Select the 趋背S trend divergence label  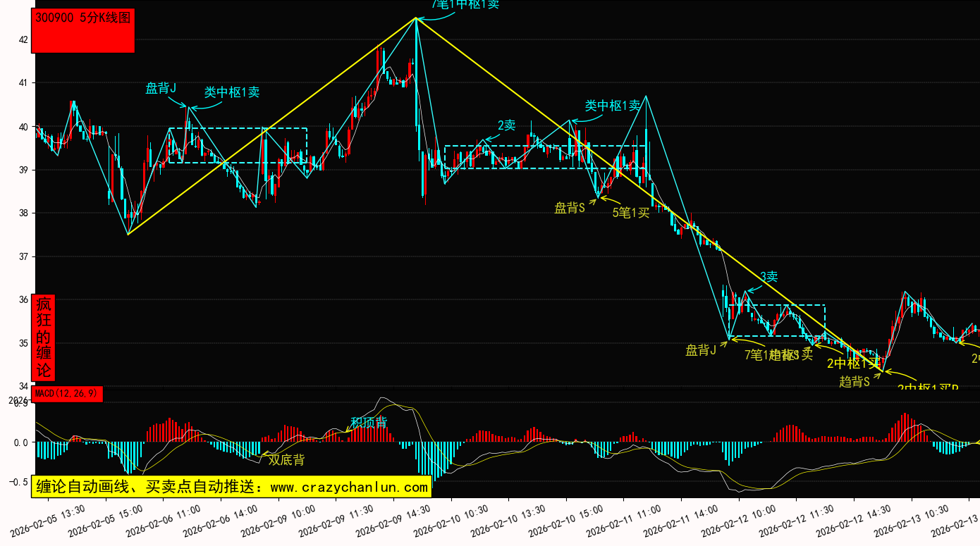[x=854, y=381]
